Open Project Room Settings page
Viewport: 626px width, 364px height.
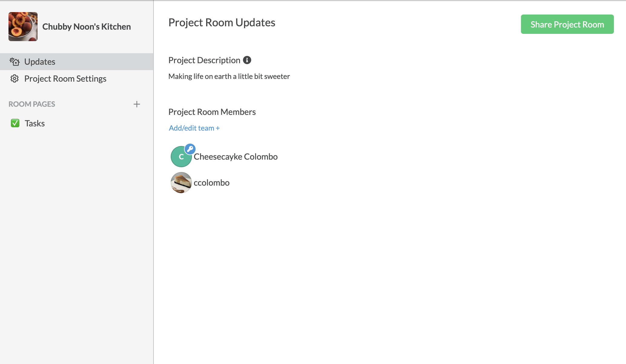point(77,79)
